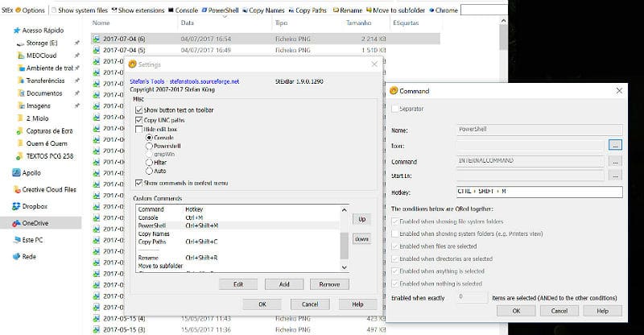This screenshot has height=335, width=644.
Task: Click the StExBar filter edit box
Action: 484,10
